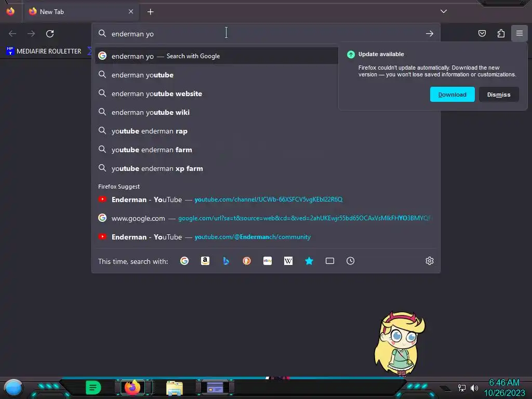Go forward with the forward arrow
This screenshot has height=399, width=532.
(x=31, y=34)
